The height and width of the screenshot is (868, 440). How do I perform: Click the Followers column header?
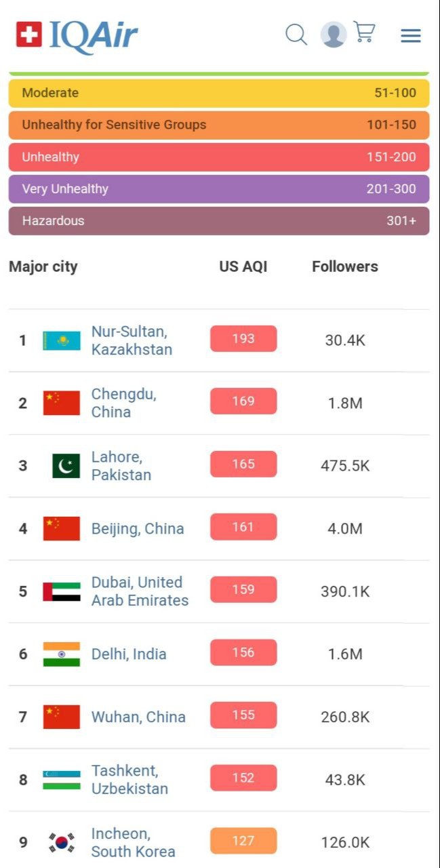tap(345, 267)
